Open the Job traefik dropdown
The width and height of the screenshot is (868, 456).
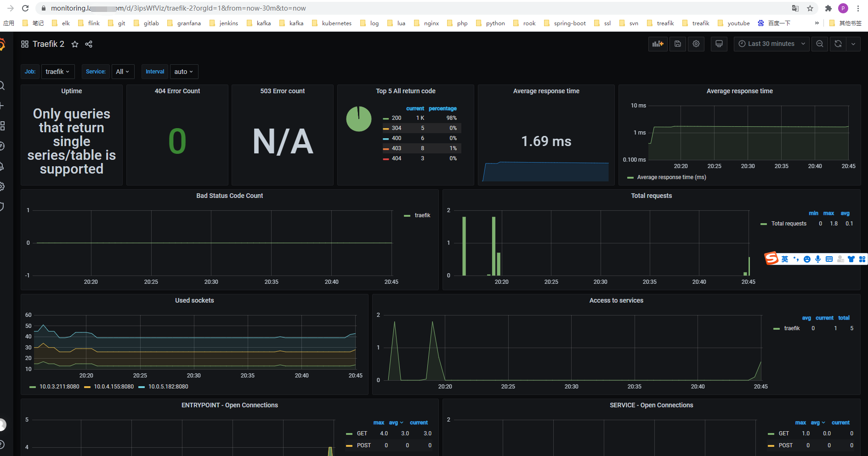point(57,72)
